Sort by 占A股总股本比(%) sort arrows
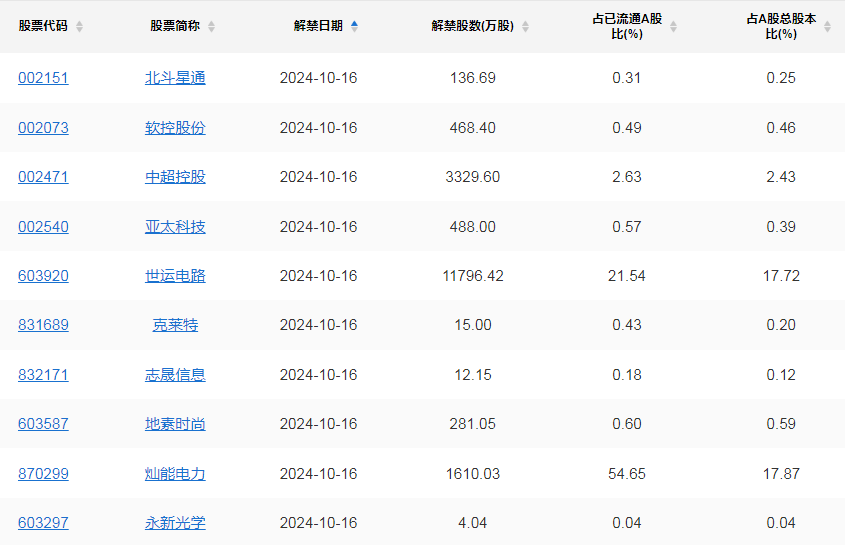This screenshot has height=545, width=845. (x=827, y=26)
